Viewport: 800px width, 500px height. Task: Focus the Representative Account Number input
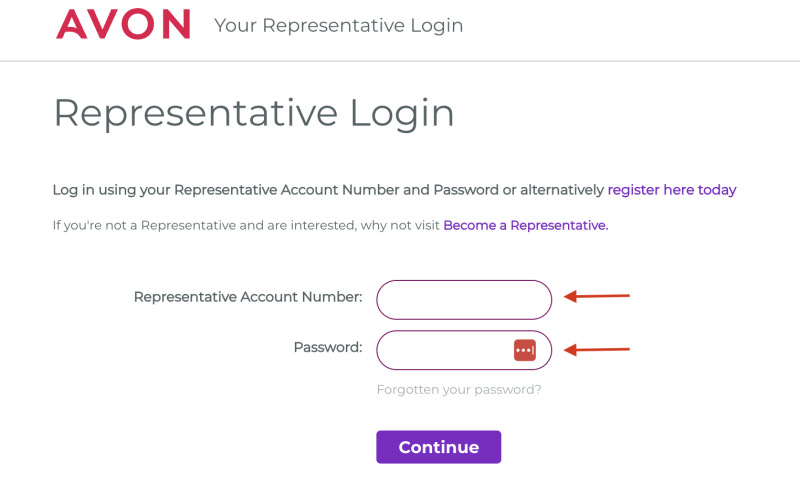point(464,300)
